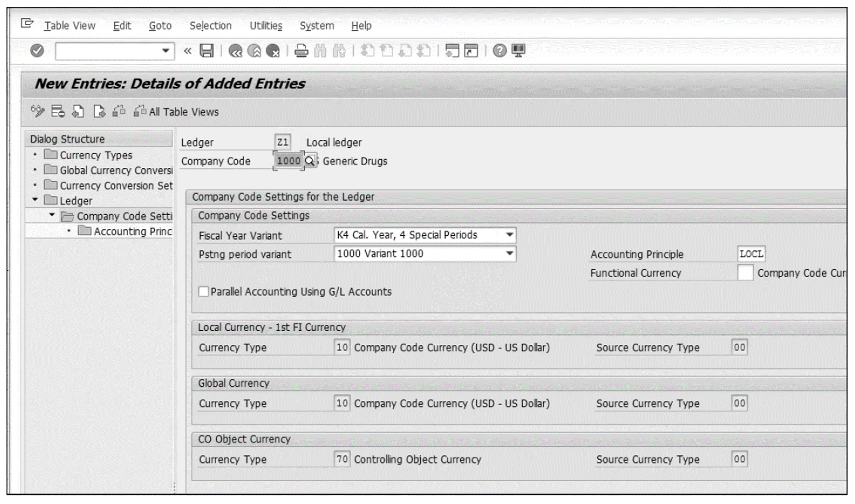This screenshot has height=504, width=855.
Task: Enable Parallel Accounting Using G/L Accounts
Action: (x=203, y=291)
